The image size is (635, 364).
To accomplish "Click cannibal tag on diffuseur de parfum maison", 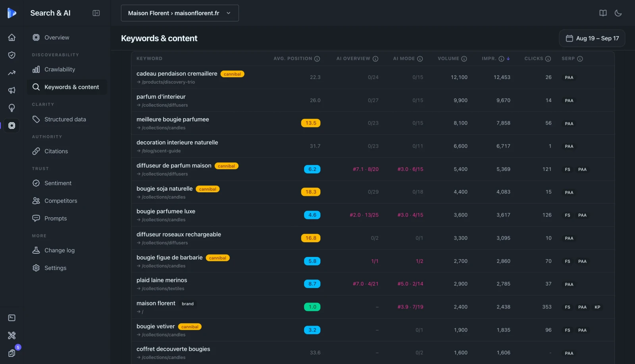I will (x=227, y=166).
